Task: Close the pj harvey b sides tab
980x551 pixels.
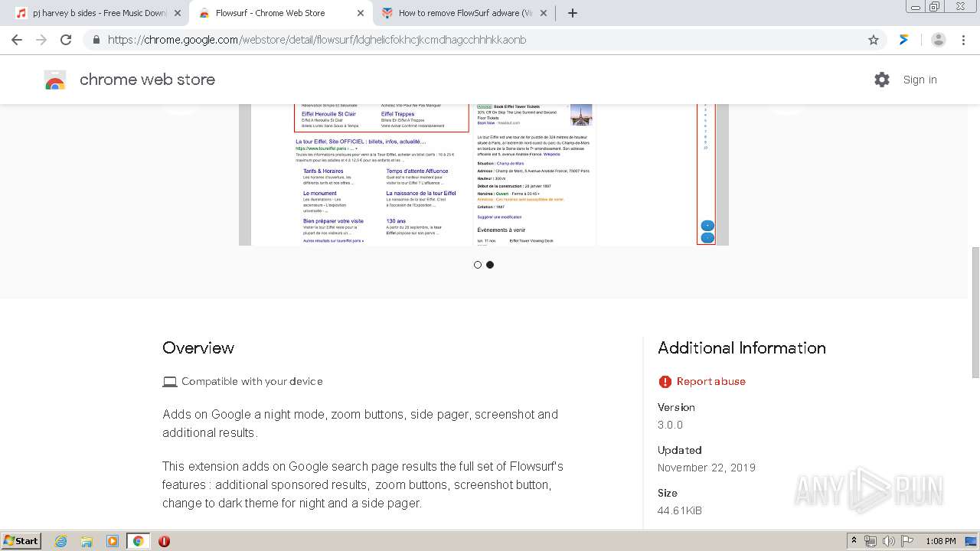Action: coord(178,13)
